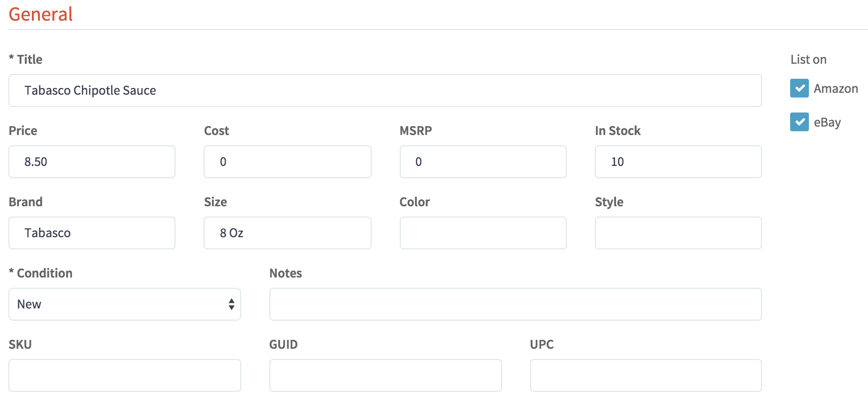The height and width of the screenshot is (405, 868).
Task: Click the GUID label
Action: (283, 345)
